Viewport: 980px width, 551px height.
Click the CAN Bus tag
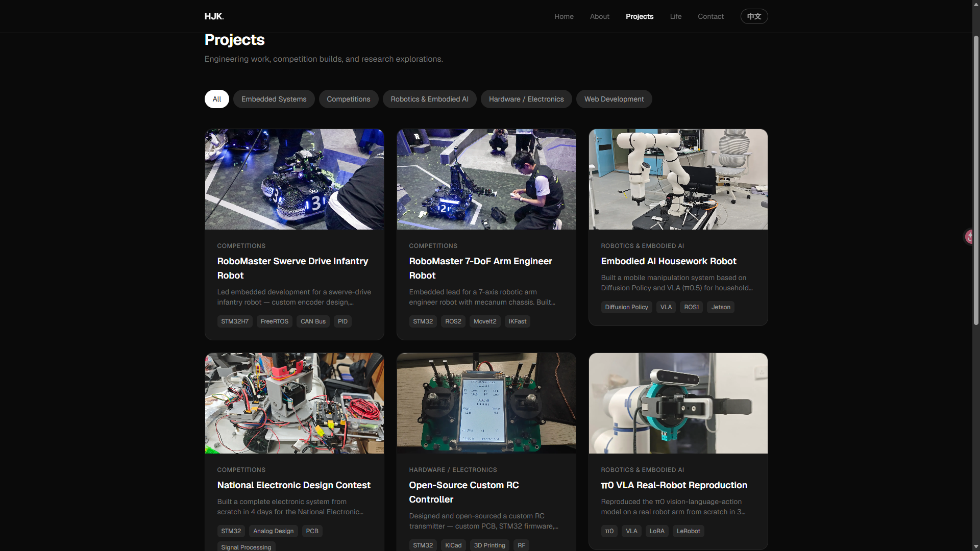point(313,321)
